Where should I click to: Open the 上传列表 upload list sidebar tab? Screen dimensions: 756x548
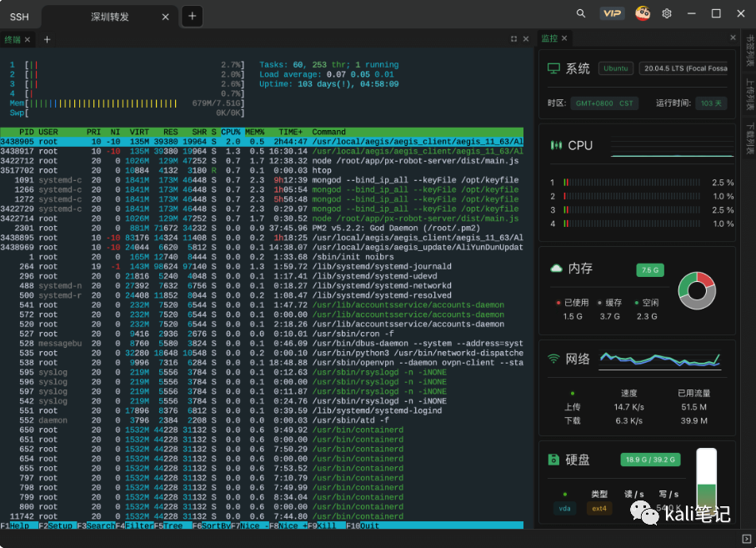pyautogui.click(x=749, y=94)
